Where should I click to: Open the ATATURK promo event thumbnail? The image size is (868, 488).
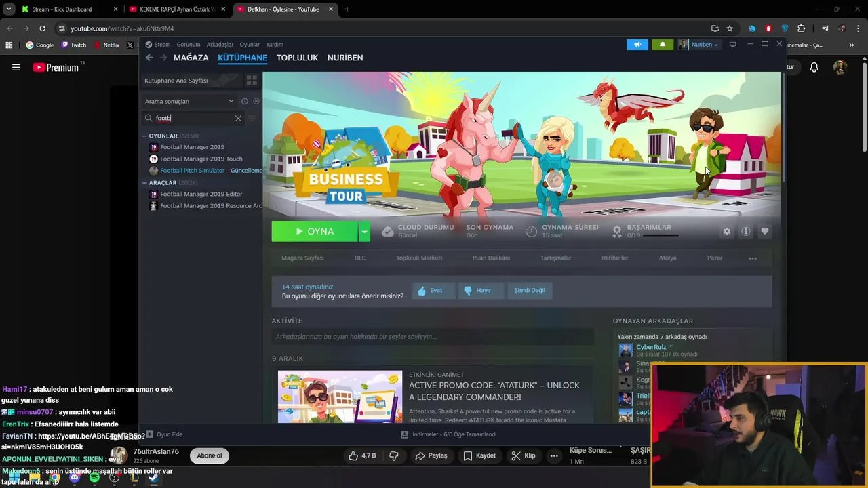[340, 397]
